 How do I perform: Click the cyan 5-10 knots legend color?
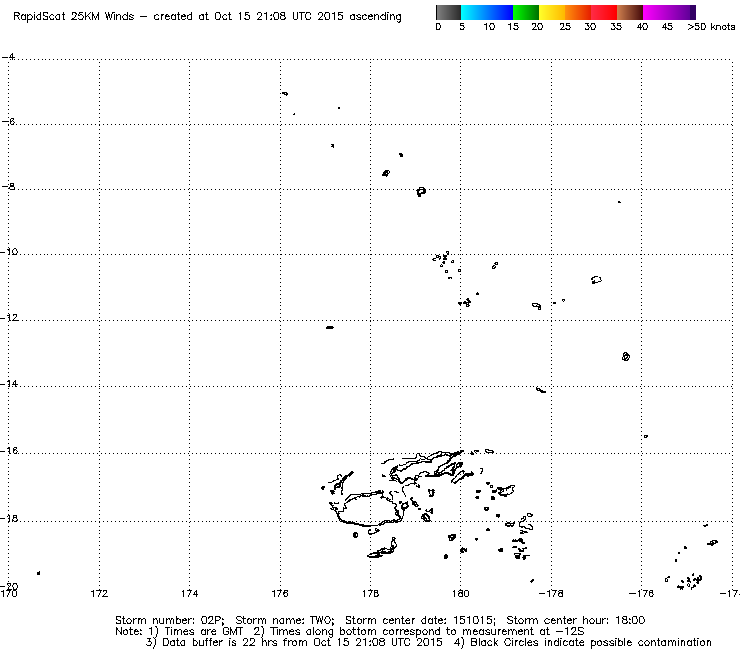[474, 12]
